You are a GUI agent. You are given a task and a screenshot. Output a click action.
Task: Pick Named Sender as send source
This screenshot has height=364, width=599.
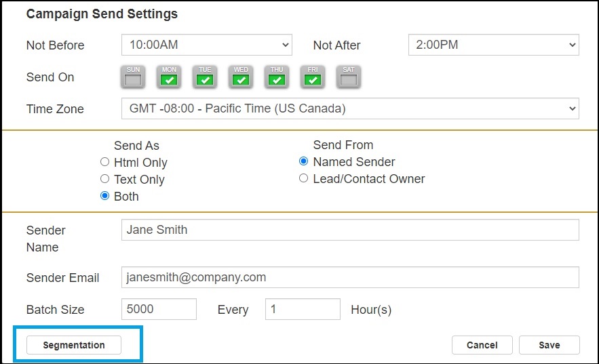pyautogui.click(x=303, y=161)
